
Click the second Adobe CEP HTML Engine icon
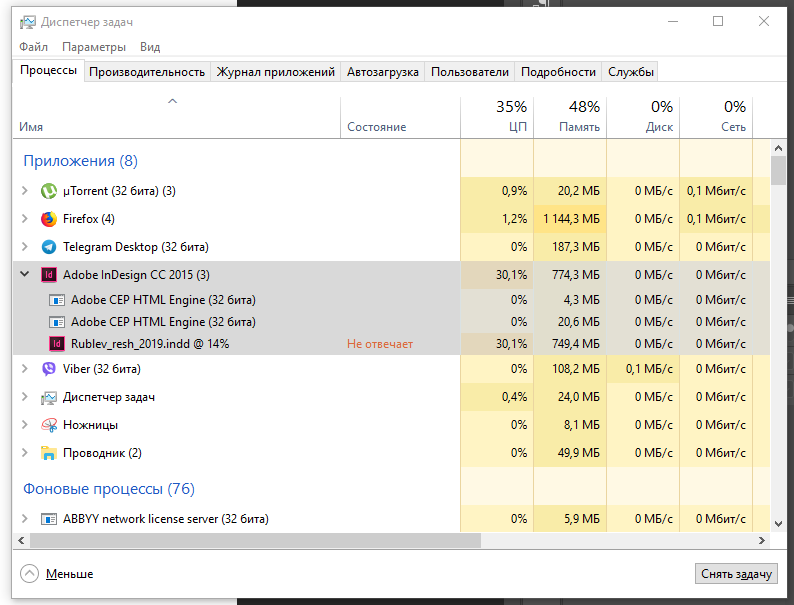pyautogui.click(x=57, y=322)
